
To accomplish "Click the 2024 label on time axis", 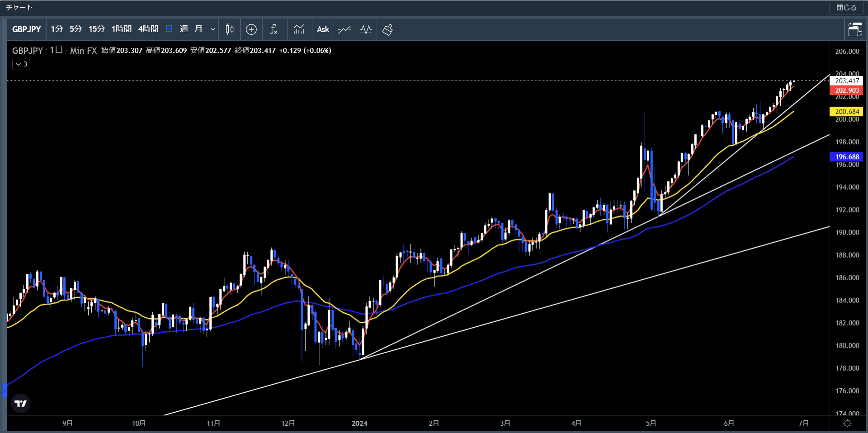I will pyautogui.click(x=359, y=424).
